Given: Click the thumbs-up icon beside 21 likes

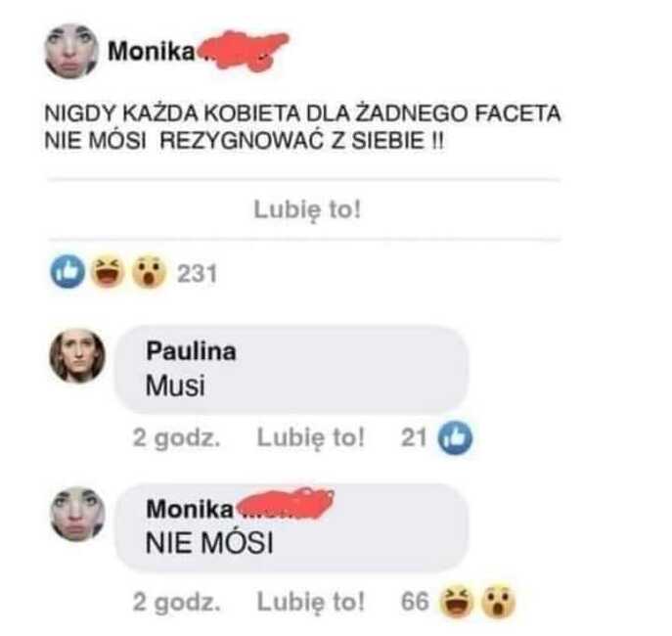Looking at the screenshot, I should [x=455, y=437].
